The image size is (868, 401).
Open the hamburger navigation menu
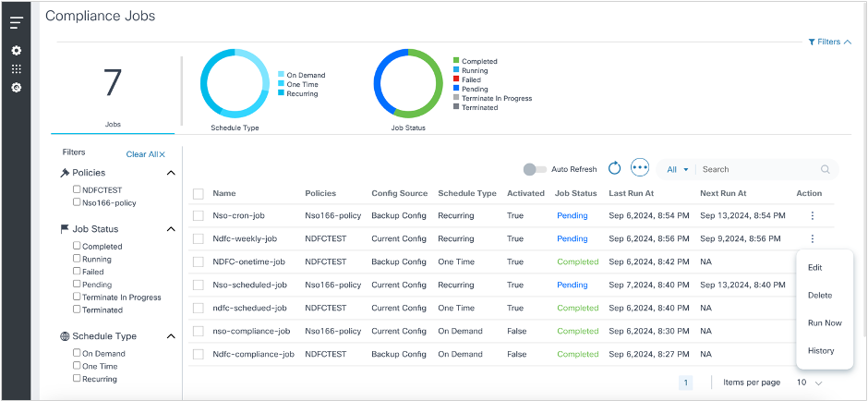click(16, 22)
